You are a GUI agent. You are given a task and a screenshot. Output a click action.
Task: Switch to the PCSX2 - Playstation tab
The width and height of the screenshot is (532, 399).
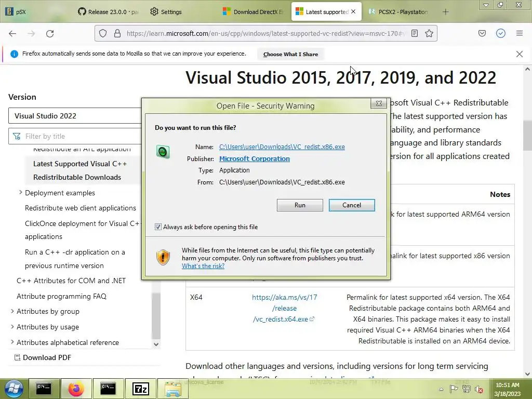click(399, 12)
